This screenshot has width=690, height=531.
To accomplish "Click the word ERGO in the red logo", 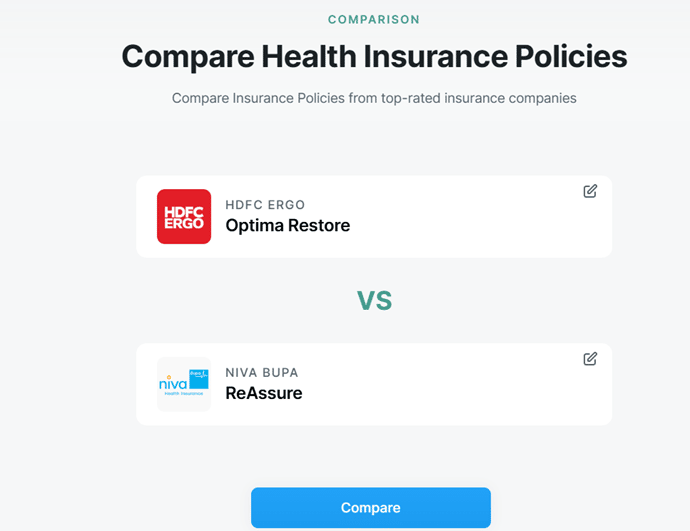I will tap(184, 223).
